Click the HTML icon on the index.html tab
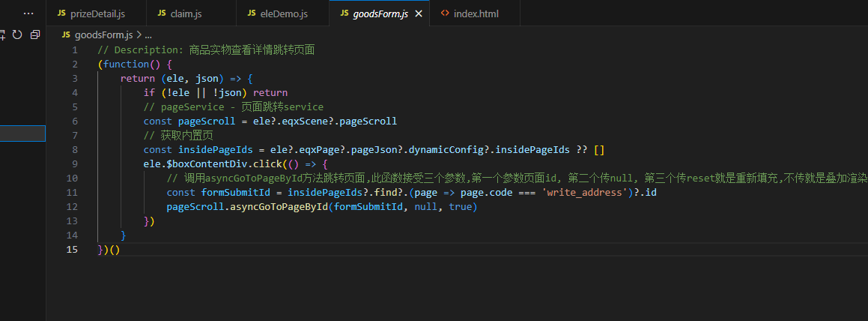This screenshot has height=321, width=868. tap(446, 13)
